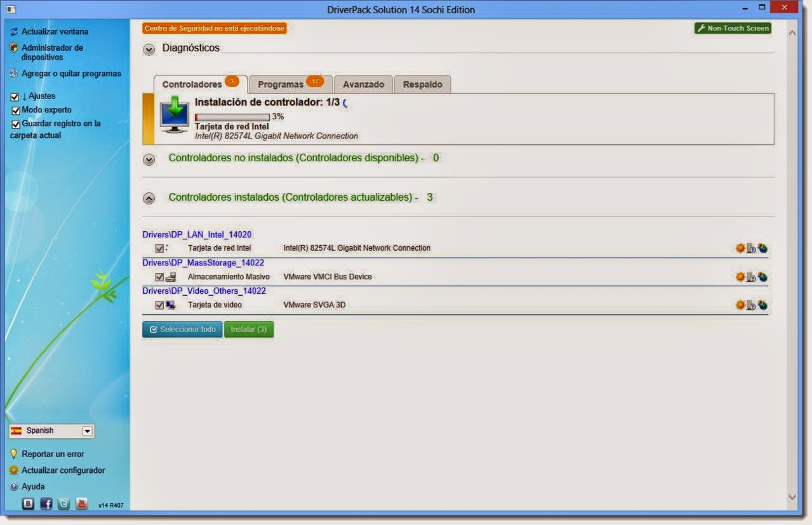Viewport: 812px width, 525px height.
Task: Toggle Guardar registro en la carpeta actual
Action: (x=17, y=124)
